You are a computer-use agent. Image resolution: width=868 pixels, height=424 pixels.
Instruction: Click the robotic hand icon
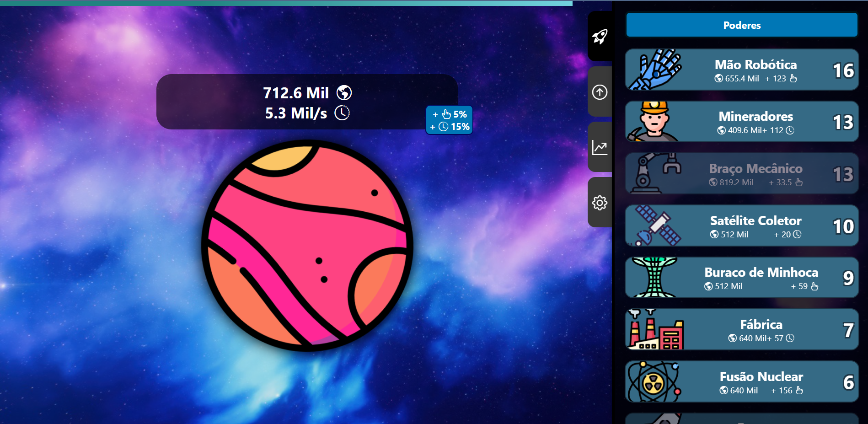click(655, 70)
